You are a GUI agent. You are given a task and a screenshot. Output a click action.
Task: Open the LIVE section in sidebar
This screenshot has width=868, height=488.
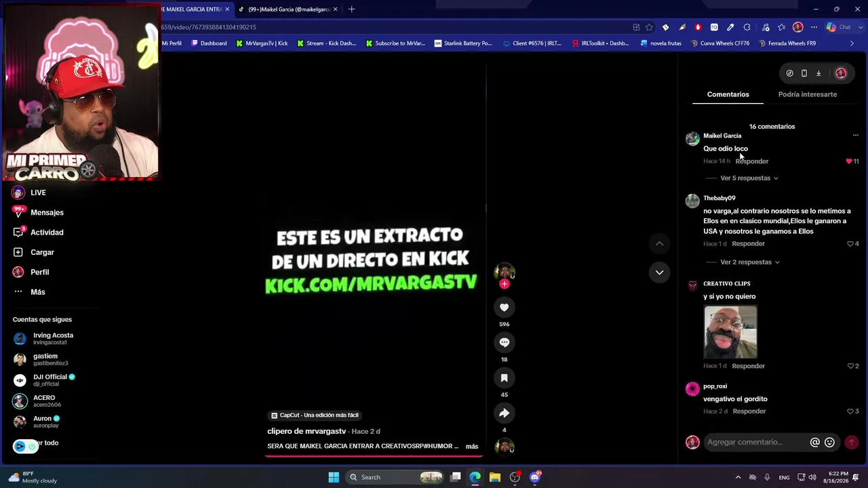click(38, 192)
